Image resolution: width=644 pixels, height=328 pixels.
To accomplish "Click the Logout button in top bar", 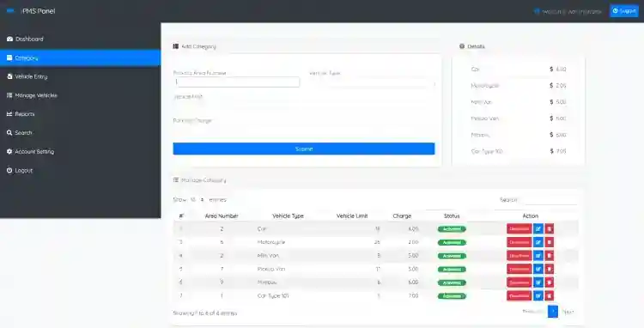I will point(624,11).
